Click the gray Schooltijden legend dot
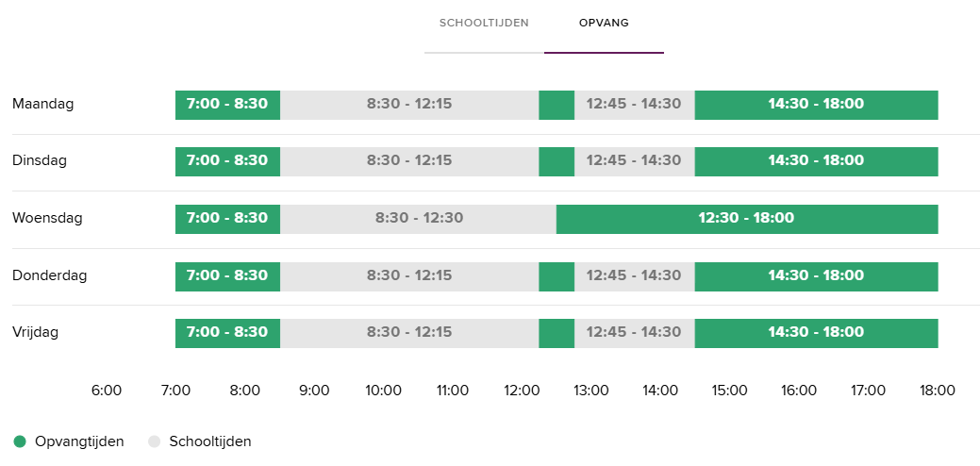The image size is (980, 466). pyautogui.click(x=155, y=441)
